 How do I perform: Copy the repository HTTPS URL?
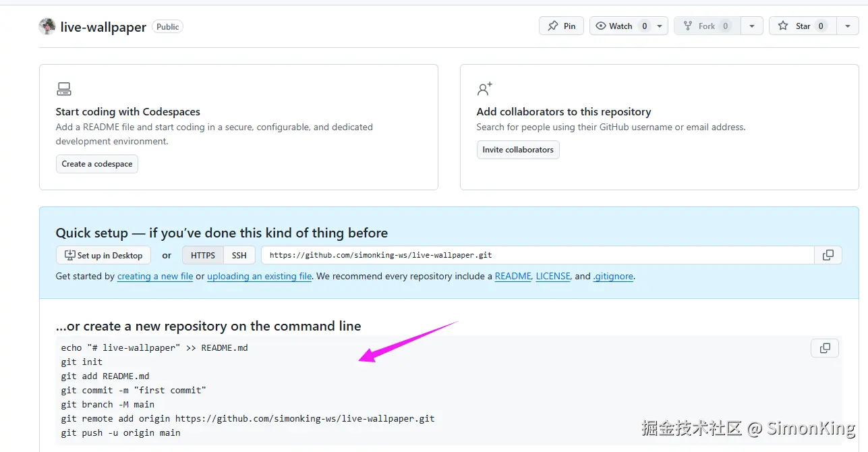(828, 255)
